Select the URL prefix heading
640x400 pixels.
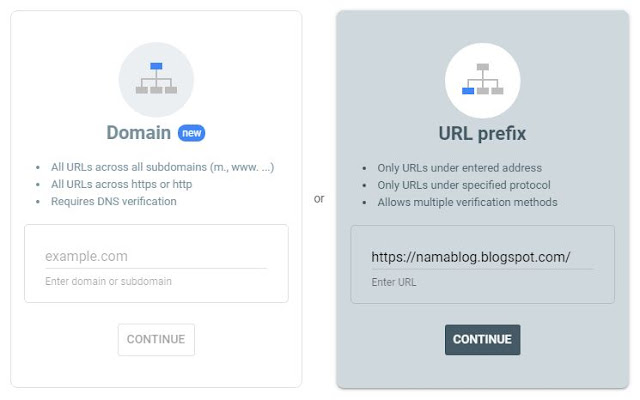point(482,134)
